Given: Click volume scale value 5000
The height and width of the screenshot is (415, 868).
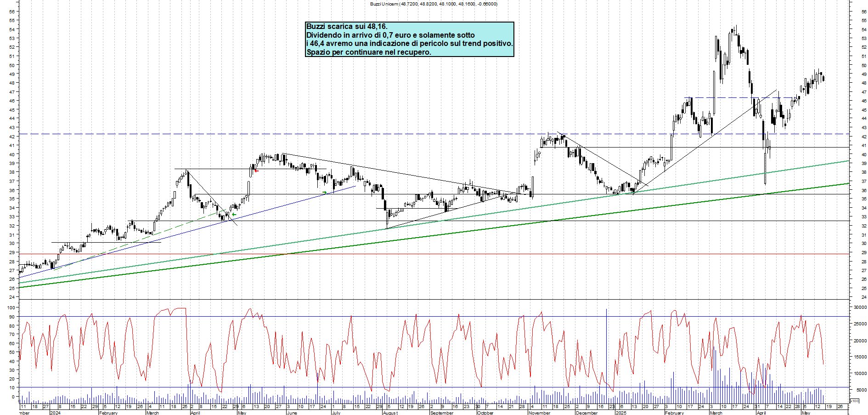Looking at the screenshot, I should [861, 390].
